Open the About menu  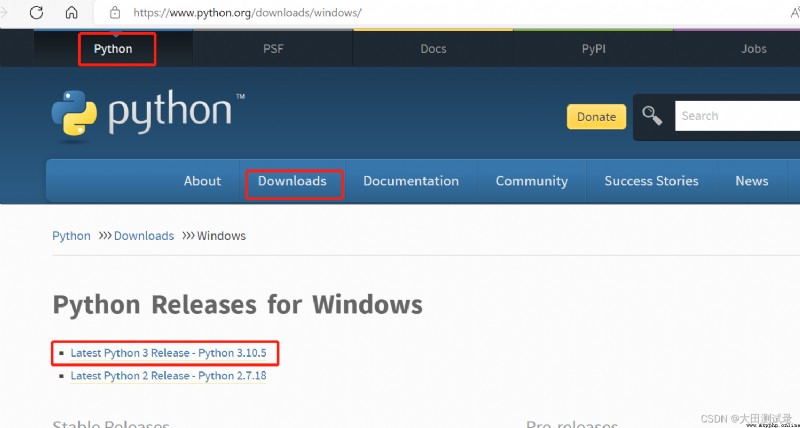(x=203, y=181)
